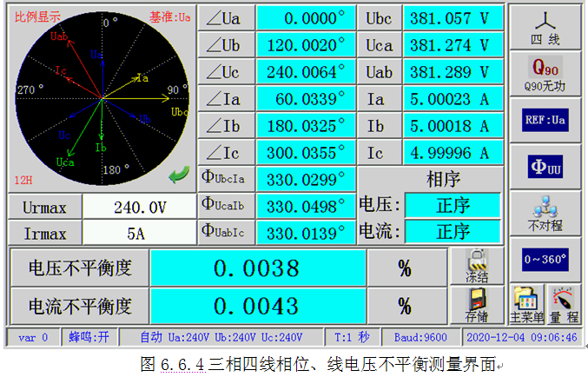Click the Uab red vector label in diagram
The height and width of the screenshot is (377, 588).
coord(59,36)
